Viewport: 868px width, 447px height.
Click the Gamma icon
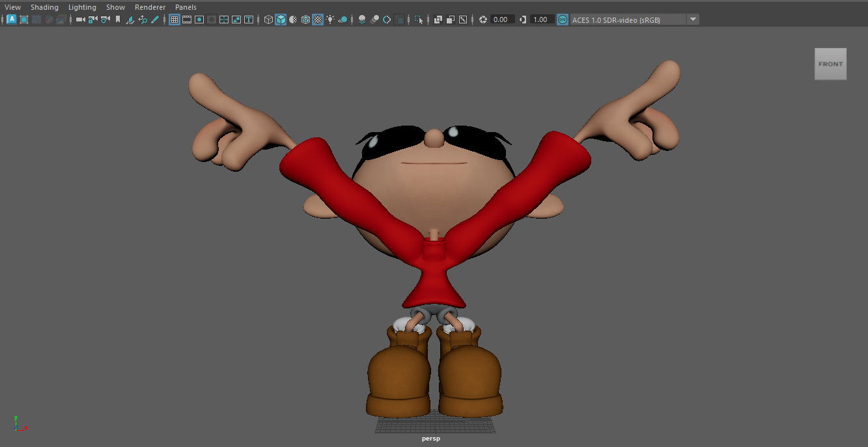coord(522,20)
